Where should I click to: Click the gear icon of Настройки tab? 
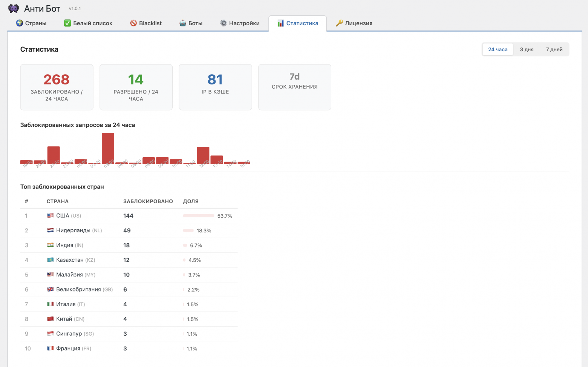coord(224,23)
